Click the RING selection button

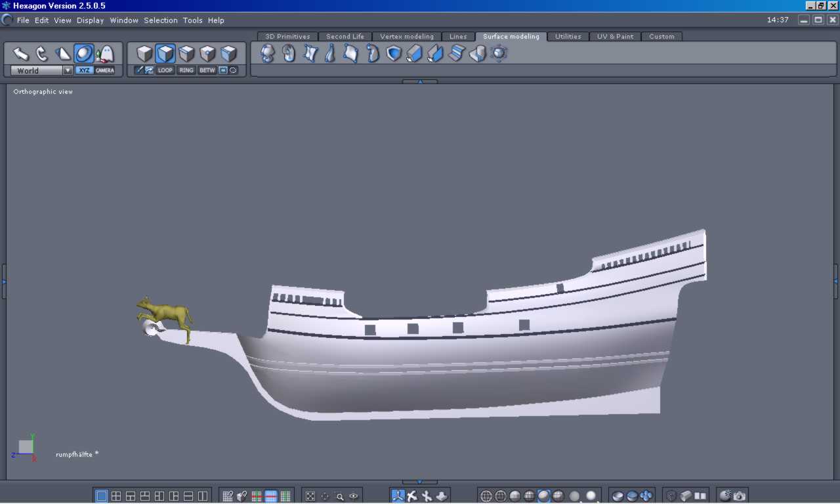[x=186, y=70]
